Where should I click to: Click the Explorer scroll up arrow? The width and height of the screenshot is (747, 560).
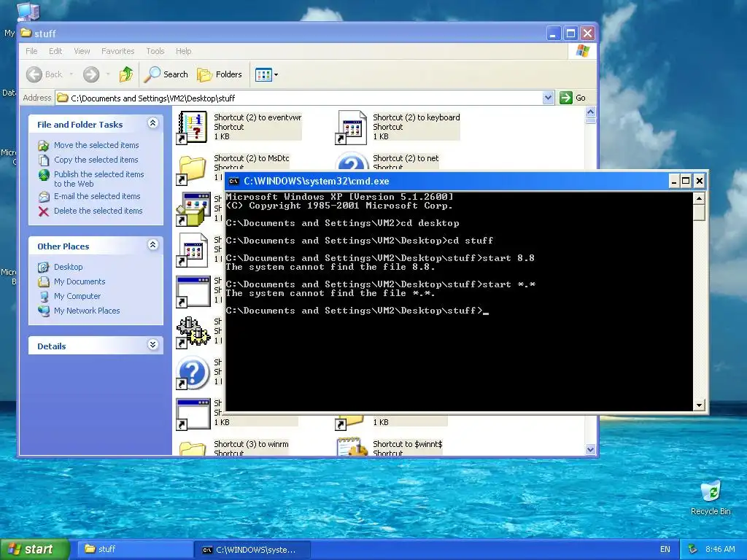click(x=590, y=112)
